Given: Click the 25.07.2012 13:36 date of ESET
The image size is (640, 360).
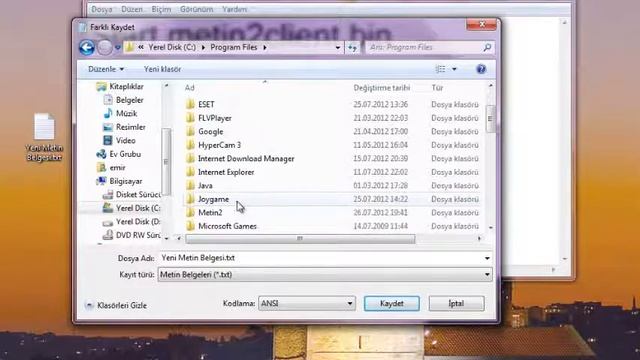Looking at the screenshot, I should [x=380, y=104].
